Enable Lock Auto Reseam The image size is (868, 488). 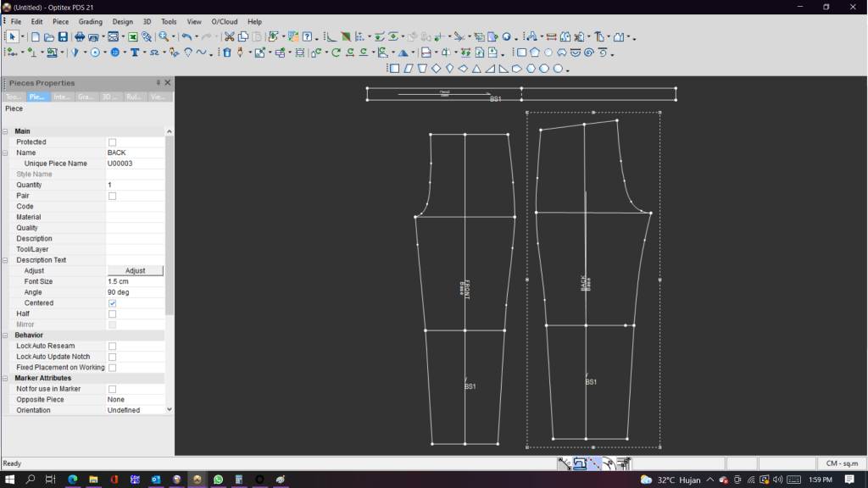(113, 345)
